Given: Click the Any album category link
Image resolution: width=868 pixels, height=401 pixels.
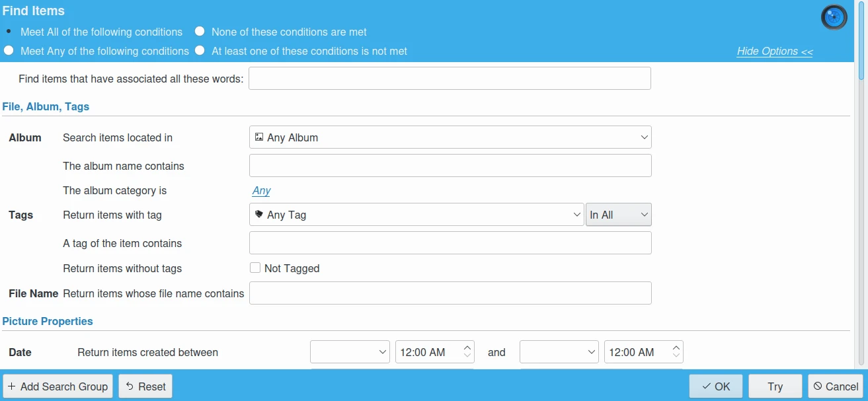Looking at the screenshot, I should pyautogui.click(x=261, y=191).
